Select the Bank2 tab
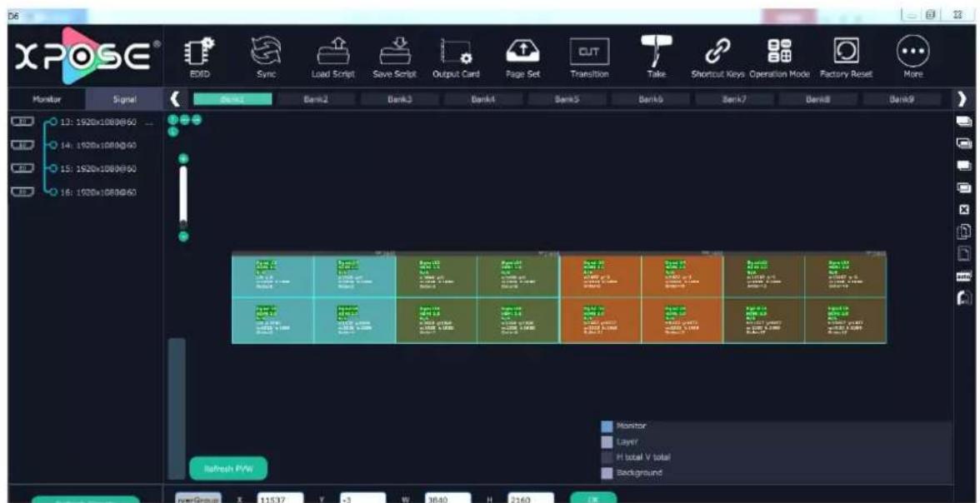The width and height of the screenshot is (980, 503). click(x=317, y=99)
